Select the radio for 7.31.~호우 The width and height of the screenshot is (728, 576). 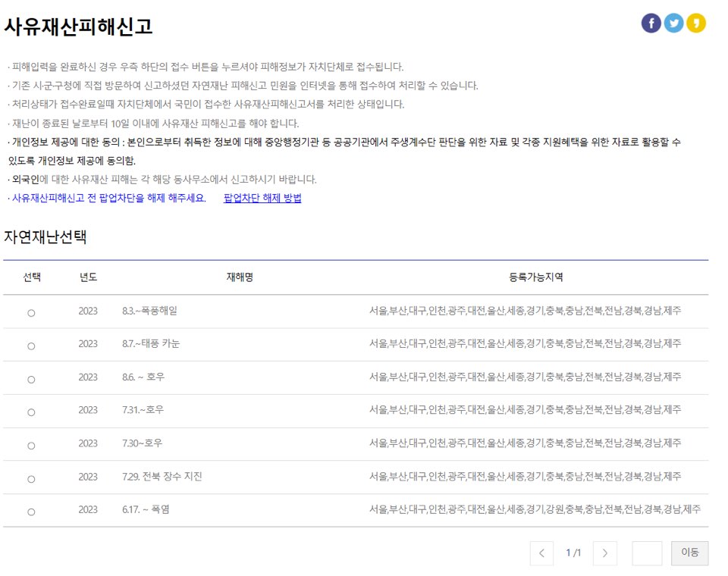click(x=30, y=411)
